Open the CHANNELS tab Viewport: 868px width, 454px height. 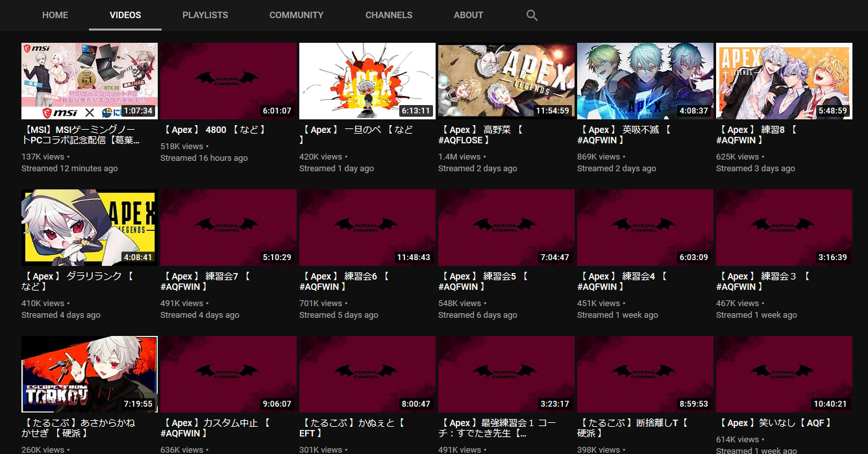click(x=389, y=15)
